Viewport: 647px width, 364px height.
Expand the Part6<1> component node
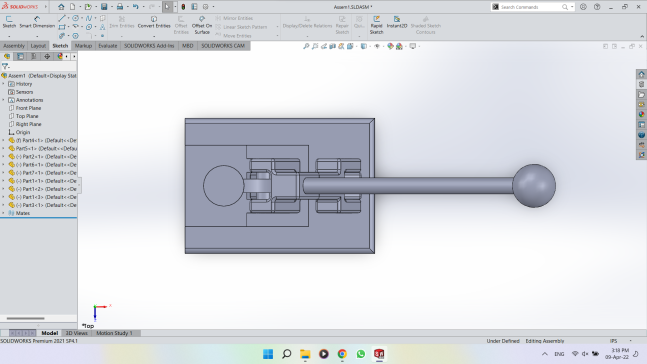click(3, 165)
